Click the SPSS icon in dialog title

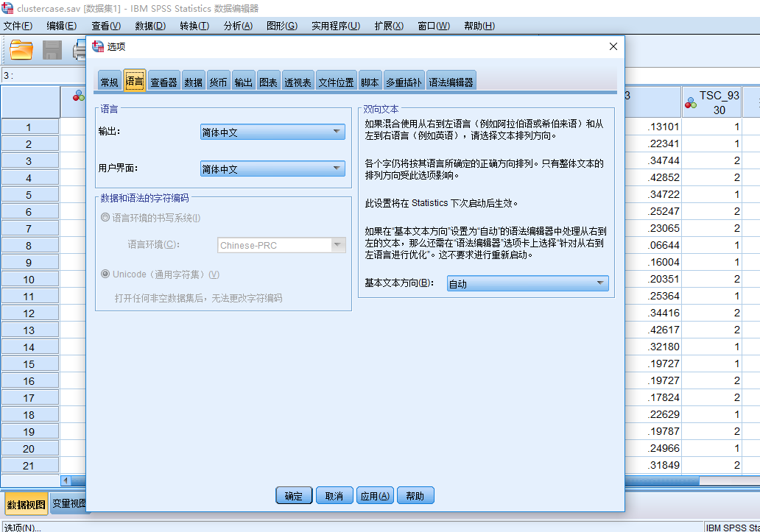(98, 46)
